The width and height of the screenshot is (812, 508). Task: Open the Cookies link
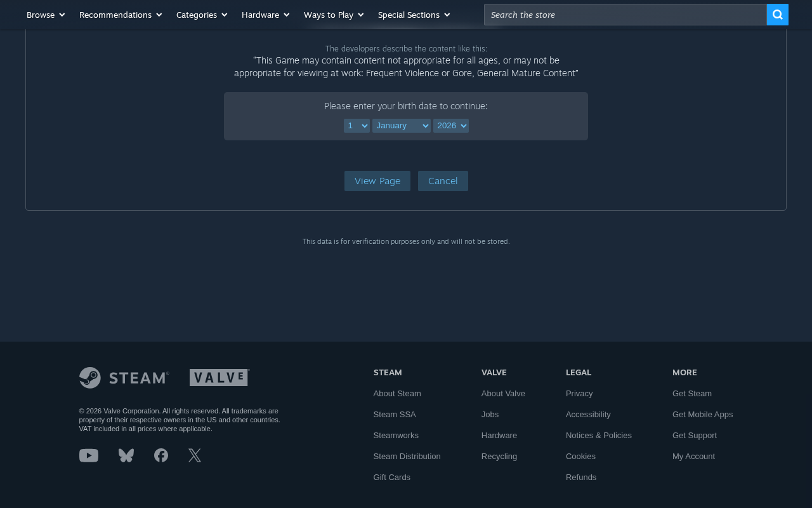580,457
